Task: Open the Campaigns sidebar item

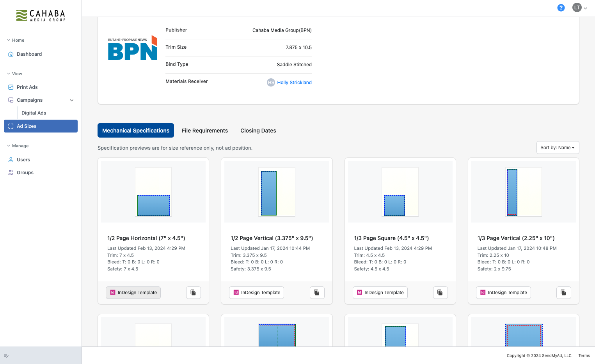Action: point(30,100)
